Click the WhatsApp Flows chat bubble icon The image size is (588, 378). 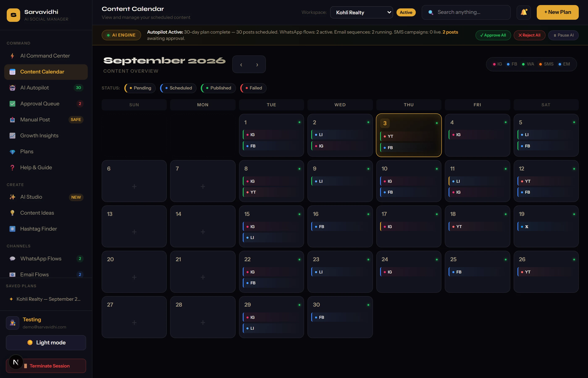coord(12,259)
